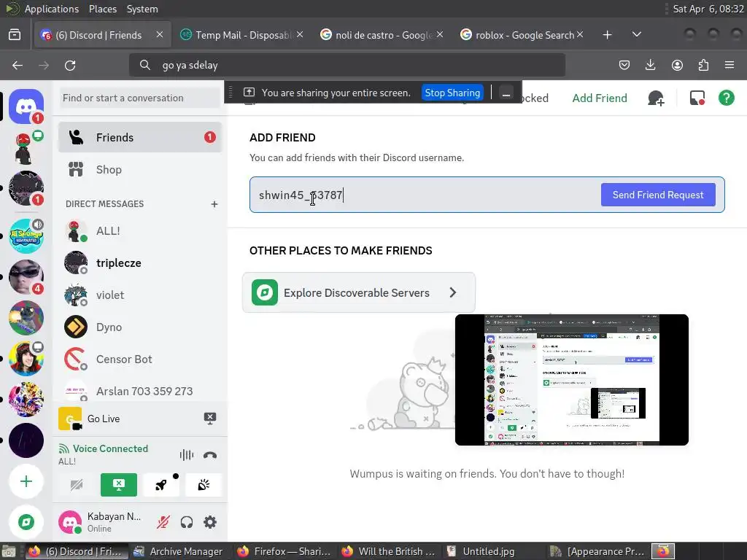
Task: Click Send Friend Request button
Action: 658,195
